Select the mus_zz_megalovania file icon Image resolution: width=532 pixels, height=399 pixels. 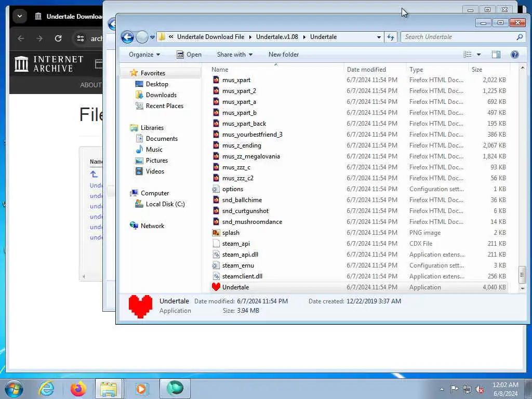pyautogui.click(x=216, y=156)
